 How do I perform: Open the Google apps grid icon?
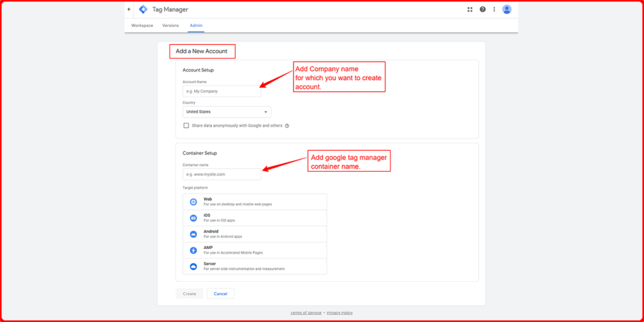tap(470, 9)
